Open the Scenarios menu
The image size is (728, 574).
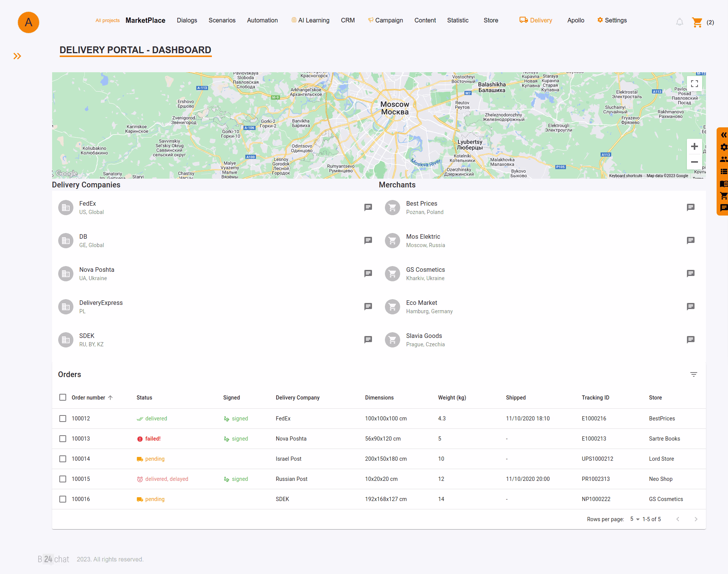222,21
